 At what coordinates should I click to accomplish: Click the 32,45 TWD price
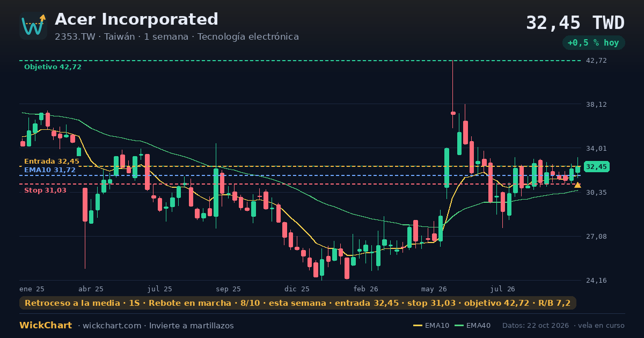575,23
